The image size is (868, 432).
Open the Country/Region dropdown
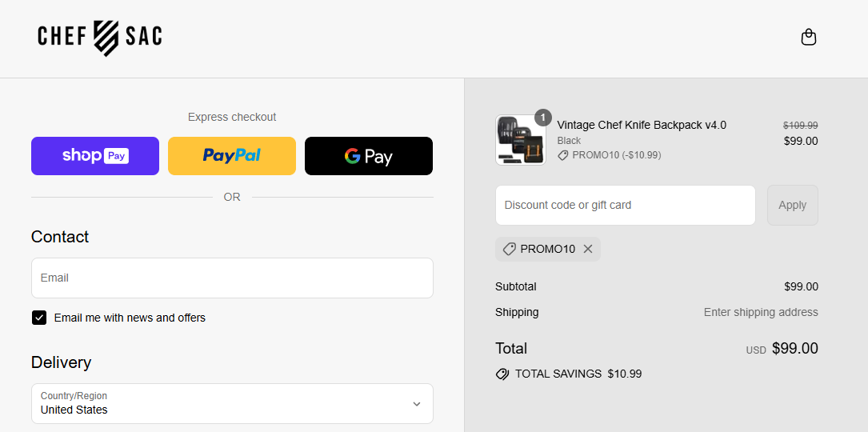tap(232, 404)
